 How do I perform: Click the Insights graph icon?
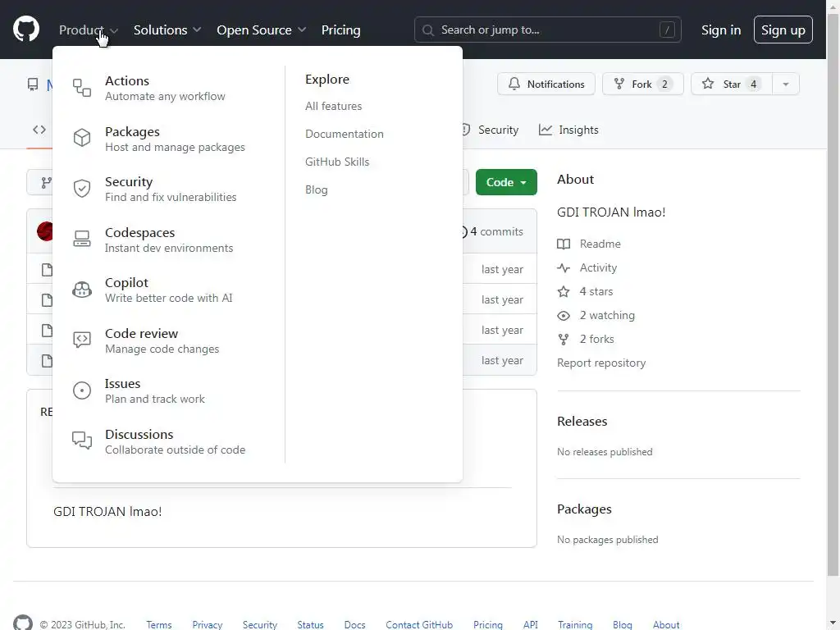point(546,130)
